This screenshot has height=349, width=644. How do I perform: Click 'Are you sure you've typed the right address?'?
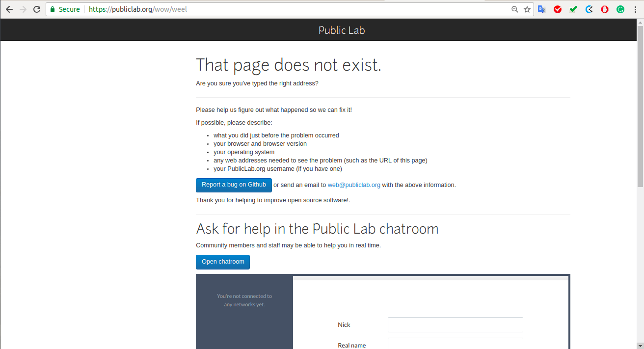coord(257,83)
